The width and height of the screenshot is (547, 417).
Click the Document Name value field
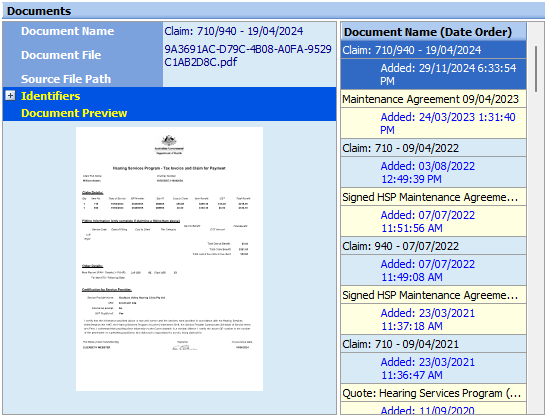(x=249, y=31)
